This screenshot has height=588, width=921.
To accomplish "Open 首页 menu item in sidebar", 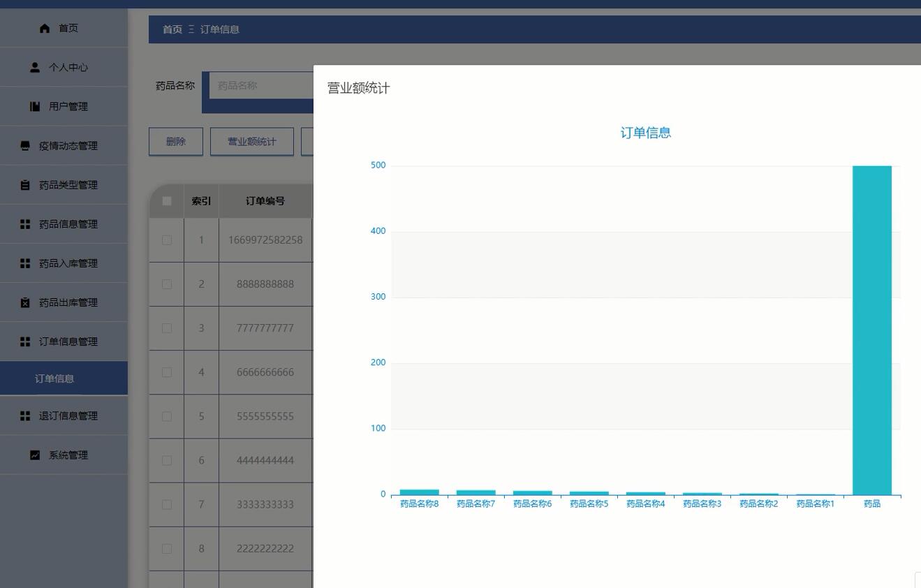I will point(64,28).
